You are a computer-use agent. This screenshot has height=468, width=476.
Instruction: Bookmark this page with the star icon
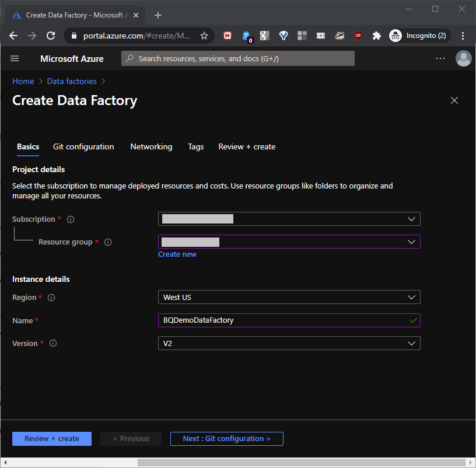pyautogui.click(x=204, y=36)
